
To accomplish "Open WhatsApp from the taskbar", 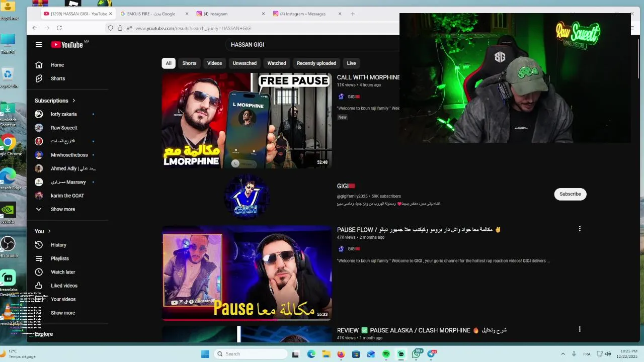I will click(417, 354).
